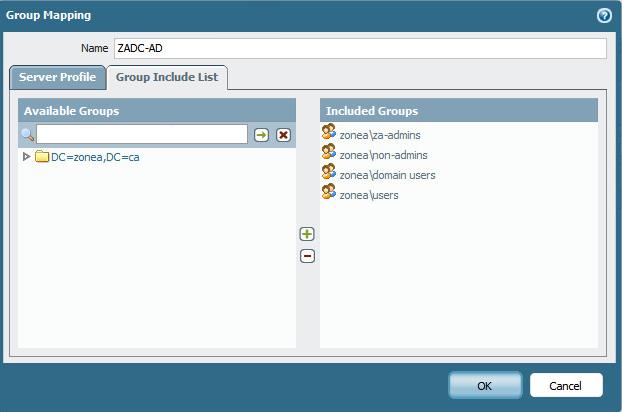Click the Group Mapping dialog title
This screenshot has width=622, height=412.
(48, 15)
